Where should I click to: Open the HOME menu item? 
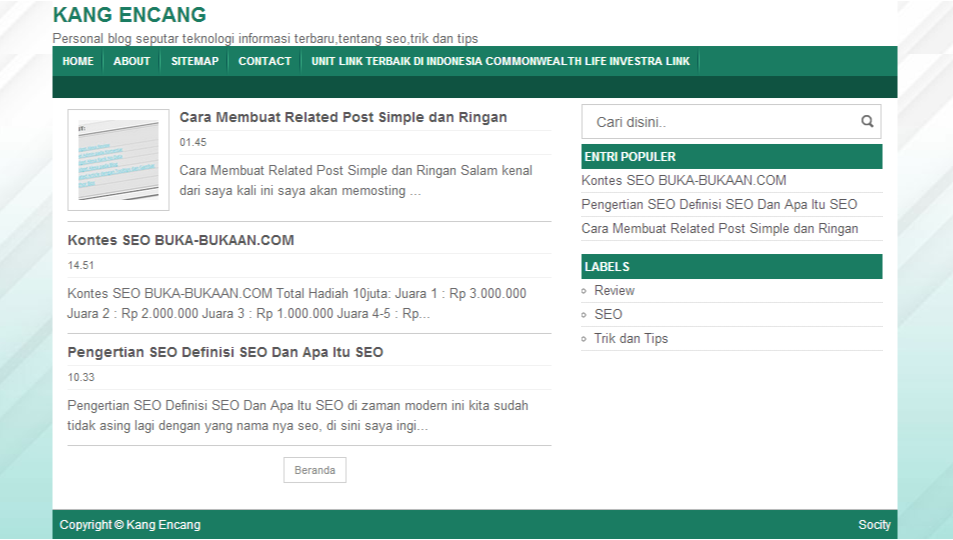coord(78,61)
